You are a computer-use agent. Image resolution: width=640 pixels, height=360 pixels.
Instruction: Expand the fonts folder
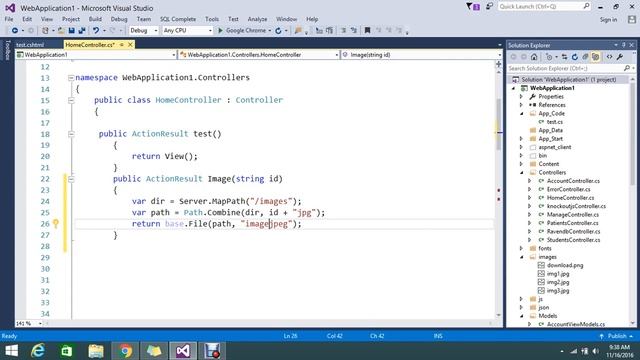point(521,249)
